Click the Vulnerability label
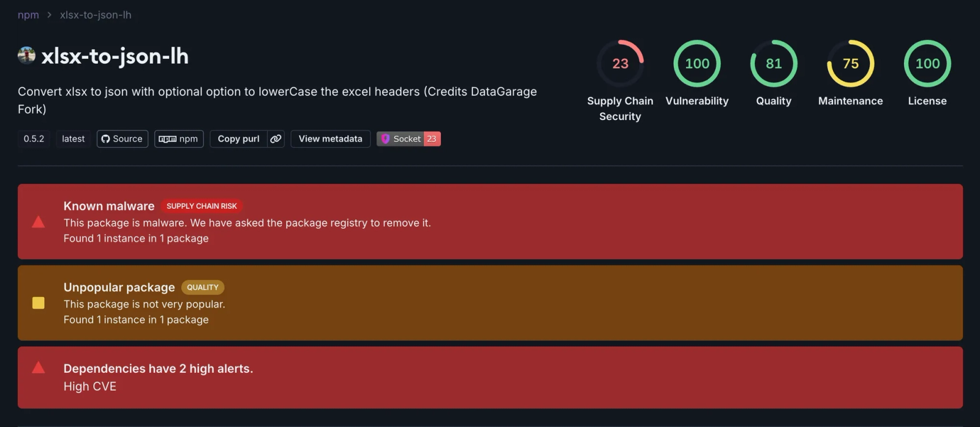The width and height of the screenshot is (980, 427). [697, 101]
